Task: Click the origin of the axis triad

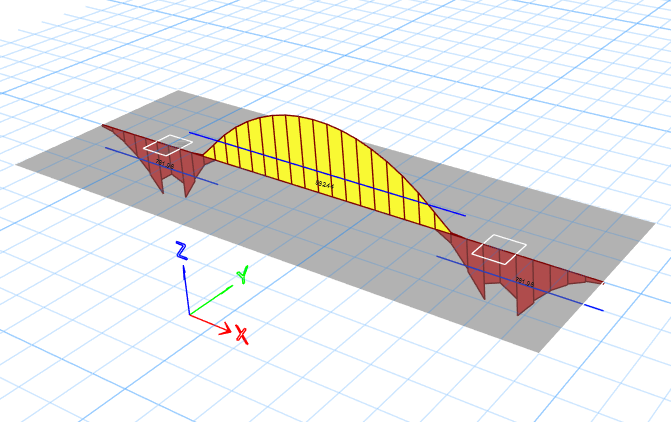Action: tap(190, 314)
